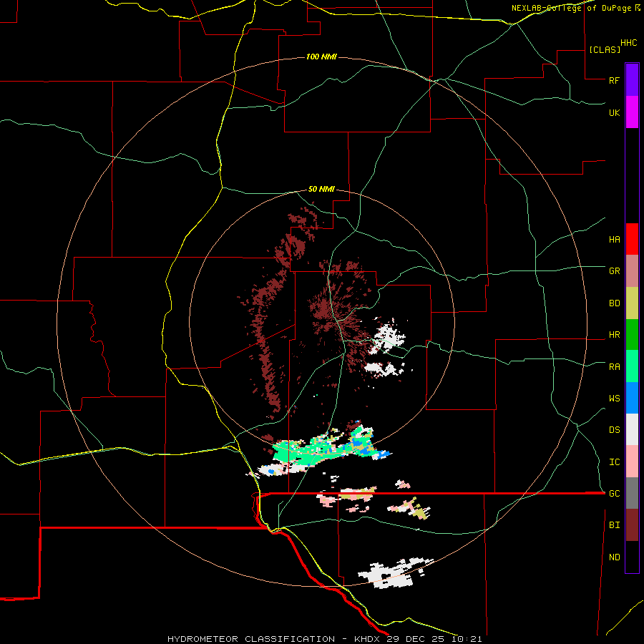Click the UK legend label
Viewport: 644px width, 644px height.
click(x=614, y=113)
